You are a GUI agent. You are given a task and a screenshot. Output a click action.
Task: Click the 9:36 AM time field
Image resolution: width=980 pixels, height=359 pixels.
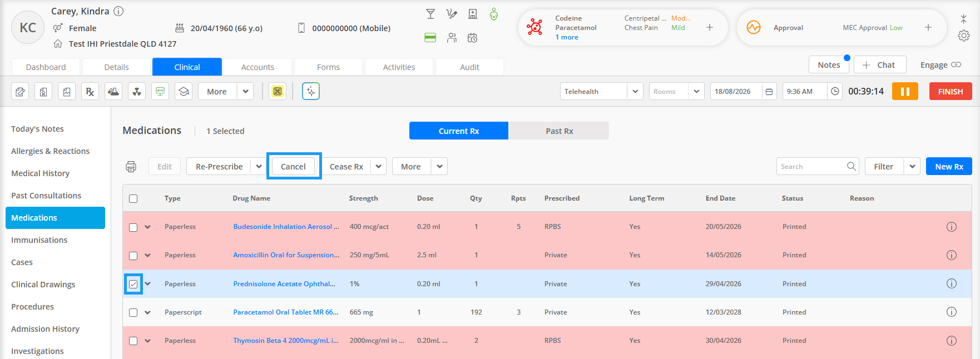click(804, 92)
